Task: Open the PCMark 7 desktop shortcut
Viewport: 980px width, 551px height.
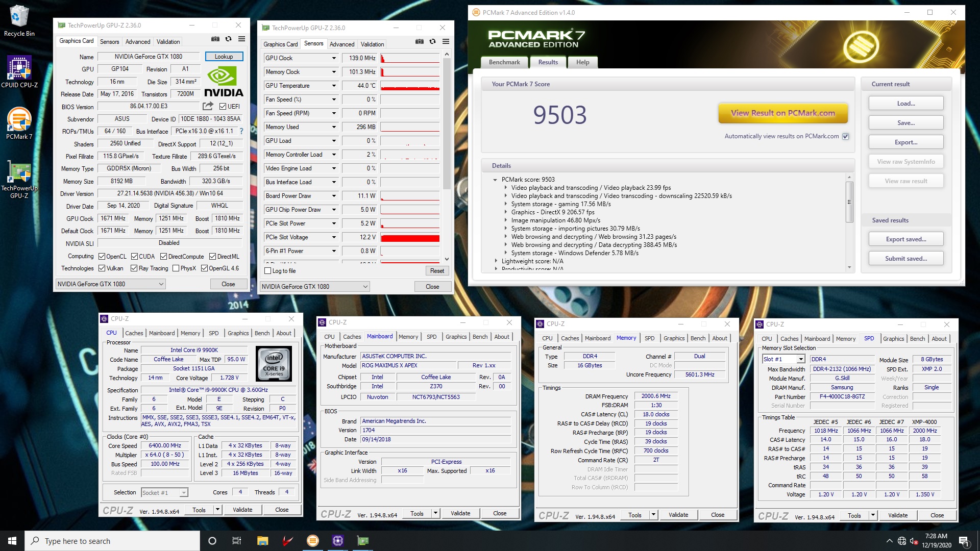Action: (19, 123)
